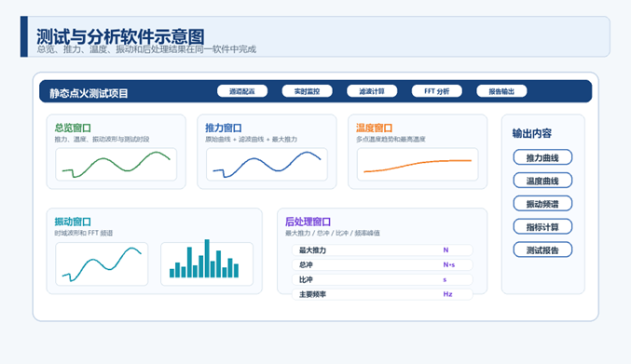The height and width of the screenshot is (364, 631).
Task: Click the 时域波形和 FFT 频谱 caption
Action: tap(84, 233)
